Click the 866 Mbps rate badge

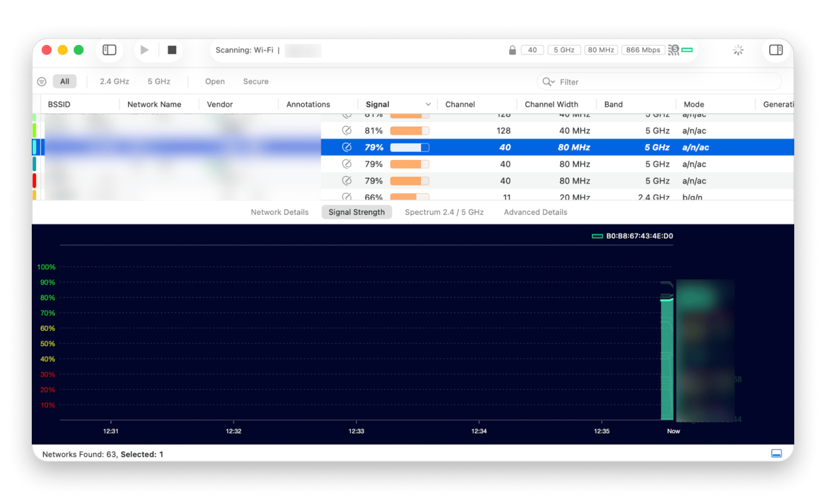coord(642,49)
